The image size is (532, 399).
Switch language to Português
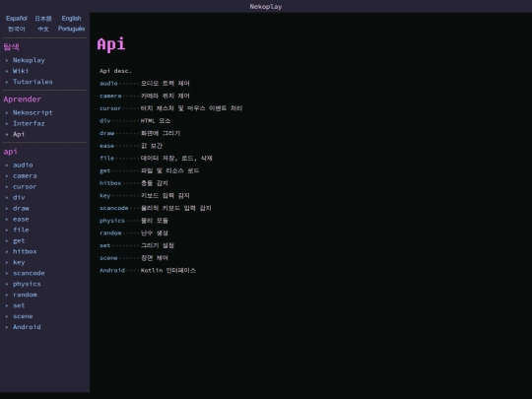pyautogui.click(x=71, y=29)
